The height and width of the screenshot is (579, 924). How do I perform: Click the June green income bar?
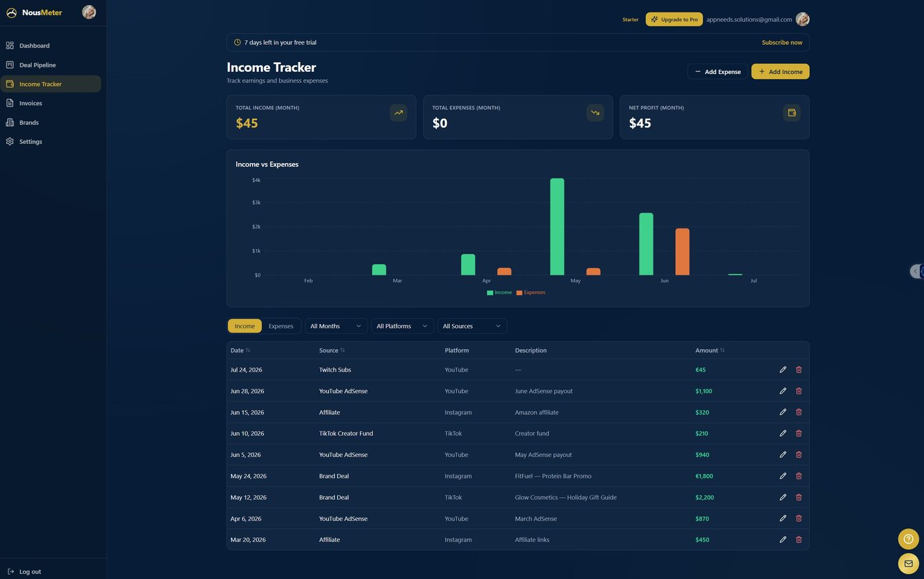[x=646, y=244]
